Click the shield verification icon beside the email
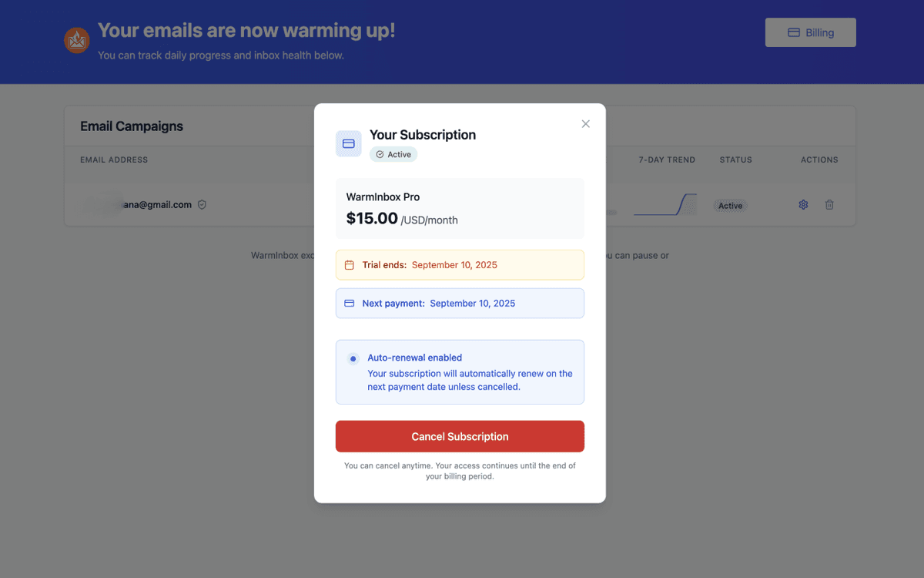Screen dimensions: 924x578 pyautogui.click(x=202, y=204)
